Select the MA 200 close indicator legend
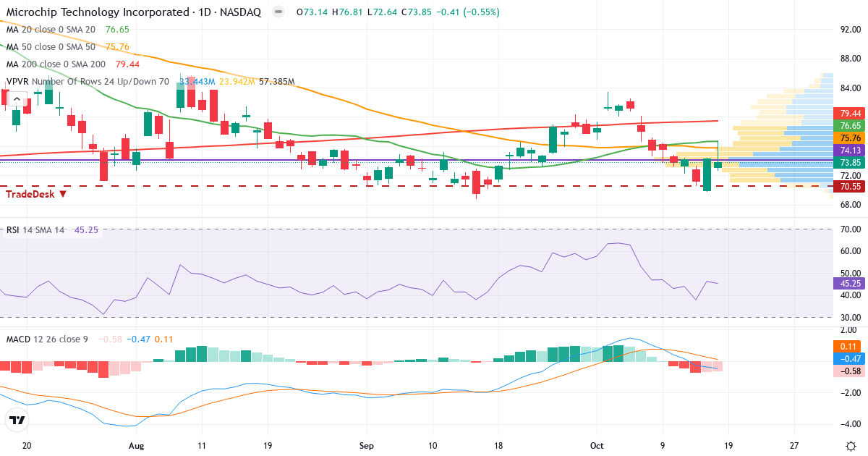Viewport: 868px width, 456px height. pos(56,64)
